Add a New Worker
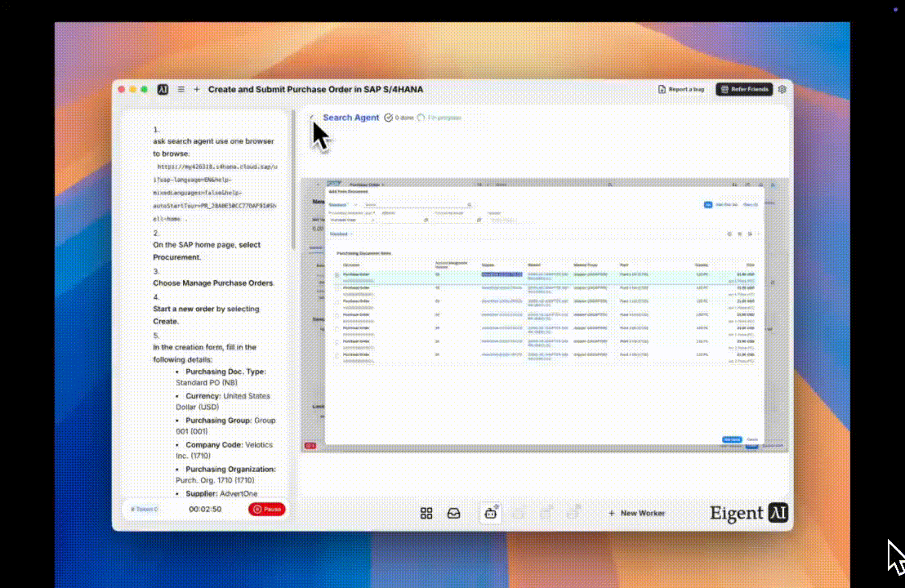This screenshot has height=588, width=905. [x=636, y=513]
